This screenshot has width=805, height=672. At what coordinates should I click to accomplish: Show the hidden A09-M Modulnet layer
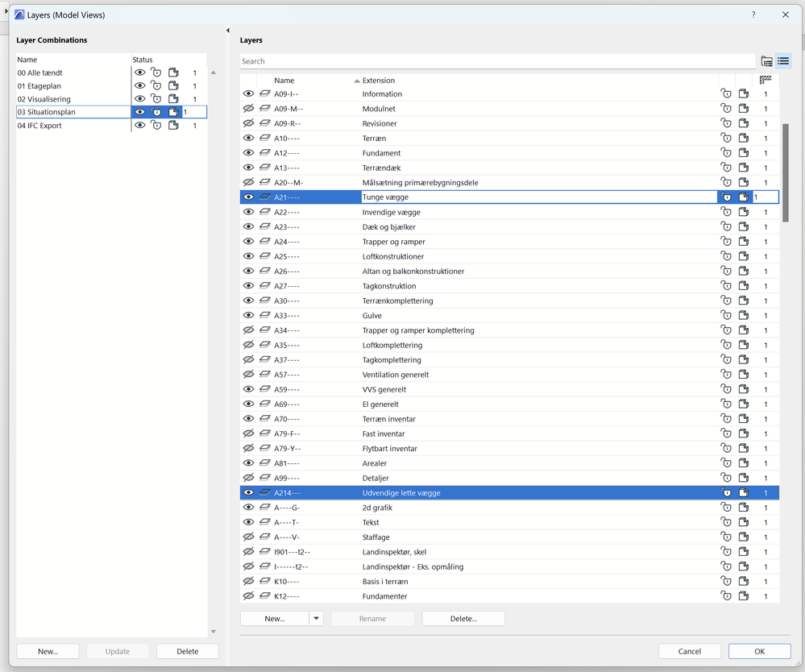(x=249, y=108)
